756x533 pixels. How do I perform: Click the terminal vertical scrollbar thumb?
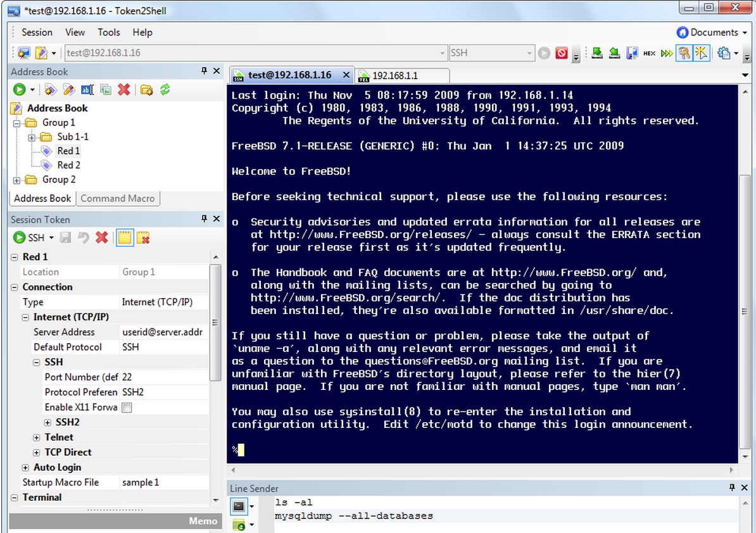point(745,312)
